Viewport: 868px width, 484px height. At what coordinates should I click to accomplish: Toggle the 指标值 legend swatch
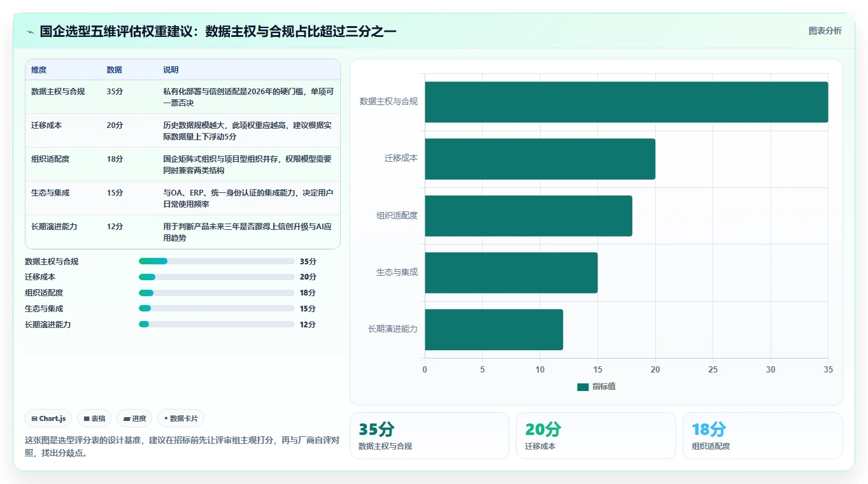click(583, 387)
